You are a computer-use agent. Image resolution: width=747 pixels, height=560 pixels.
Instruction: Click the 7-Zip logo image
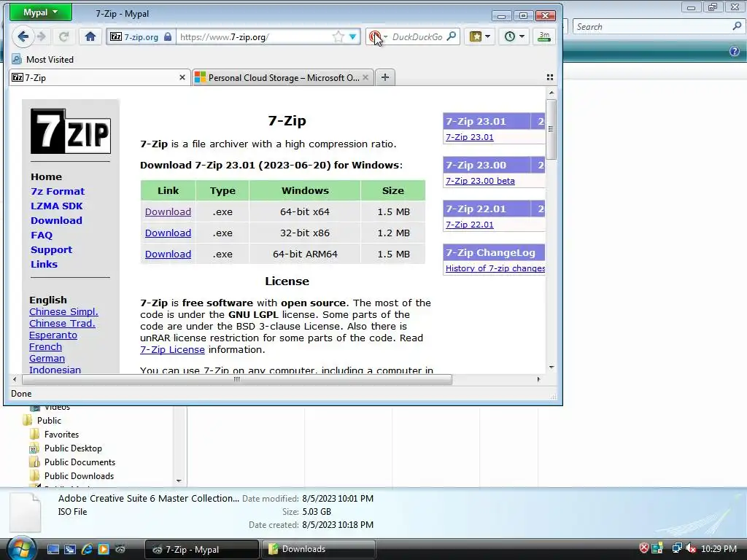[71, 131]
